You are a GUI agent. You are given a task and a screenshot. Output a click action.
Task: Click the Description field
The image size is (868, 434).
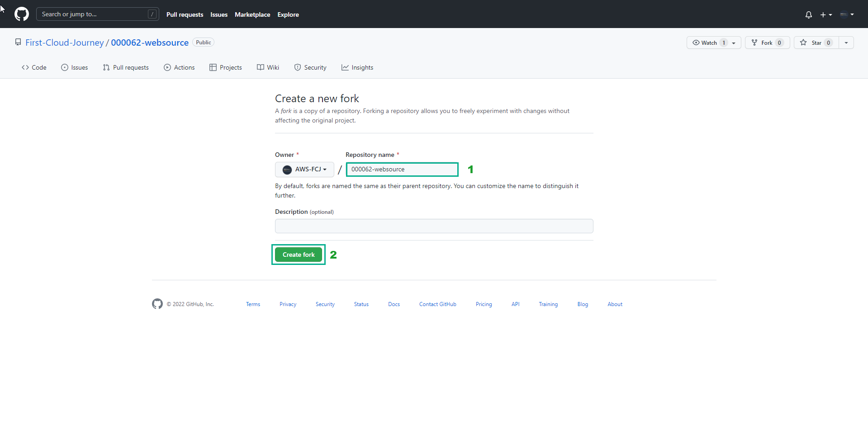coord(434,226)
